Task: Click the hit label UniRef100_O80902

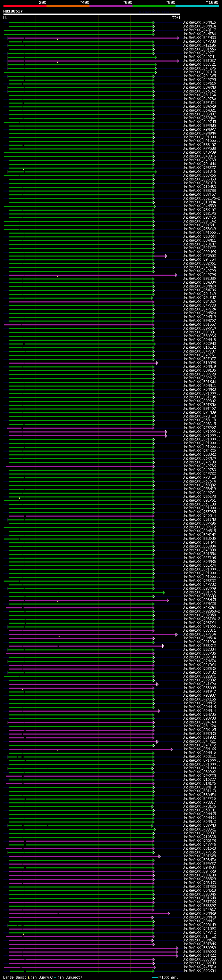Action: (x=199, y=772)
